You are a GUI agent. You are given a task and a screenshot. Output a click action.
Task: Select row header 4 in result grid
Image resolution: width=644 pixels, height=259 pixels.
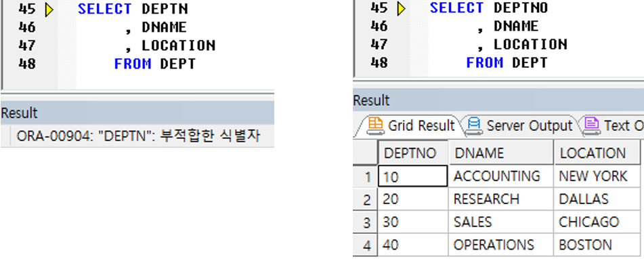[365, 245]
